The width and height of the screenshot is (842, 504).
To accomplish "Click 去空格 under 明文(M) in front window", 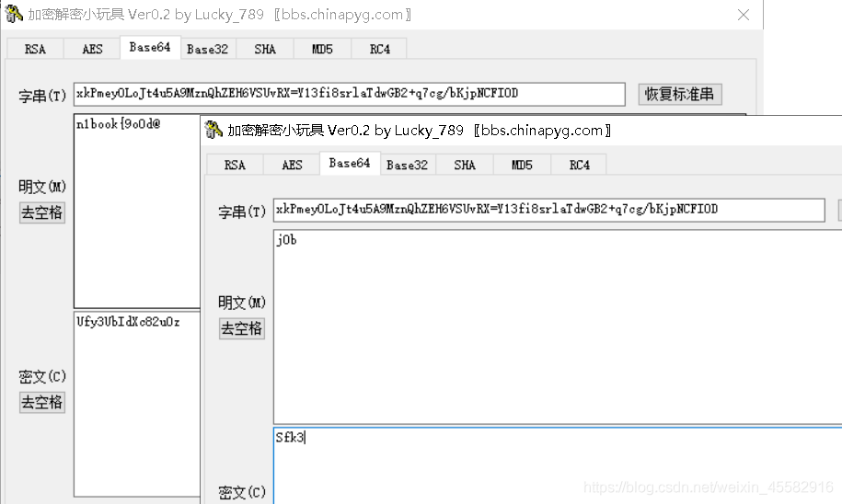I will coord(242,328).
